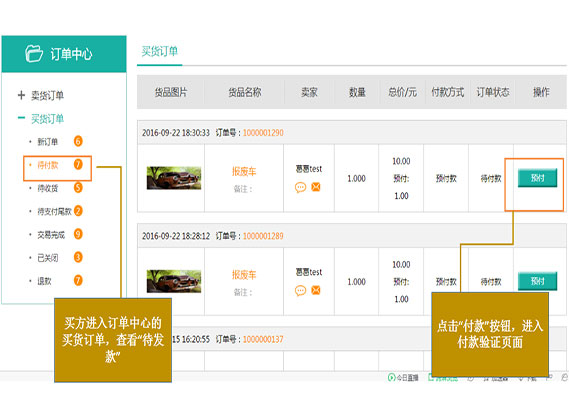Click the count badge next to 新订单
Viewport: 569px width, 398px height.
point(78,141)
